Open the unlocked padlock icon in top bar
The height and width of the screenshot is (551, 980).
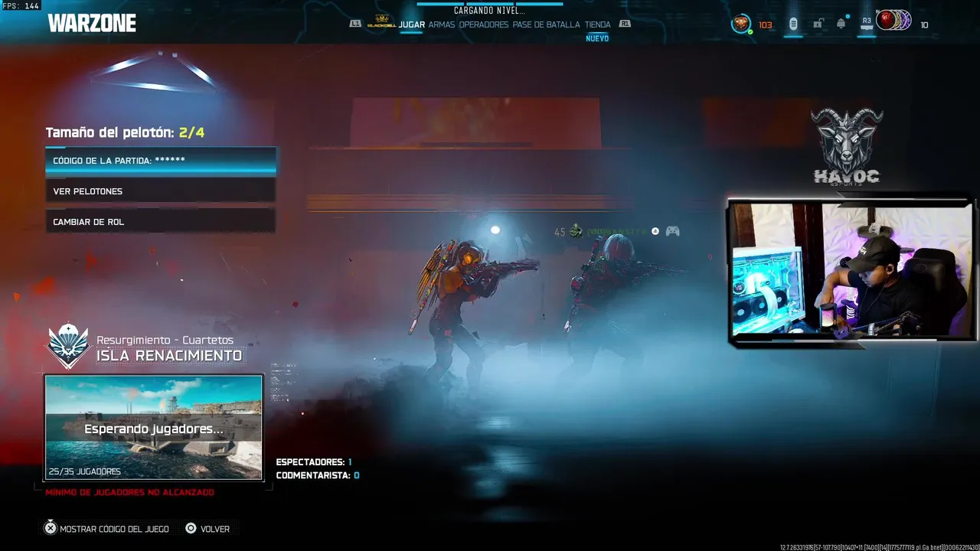(818, 24)
